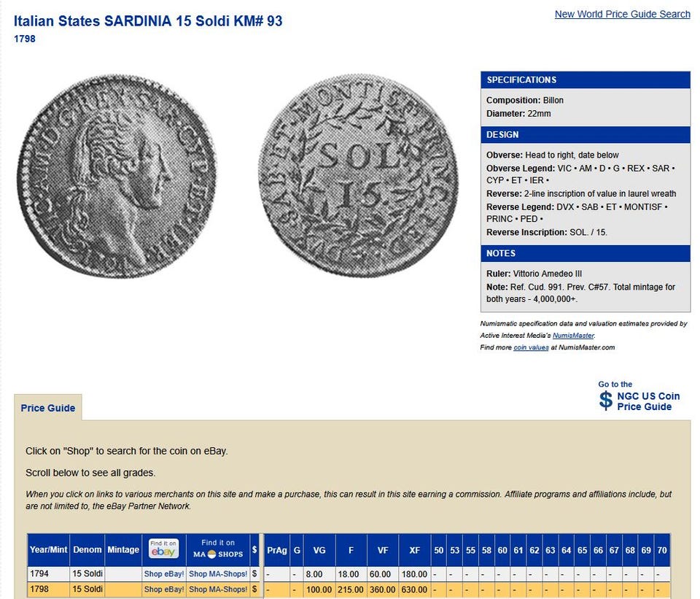Select the 1798 year cell
This screenshot has width=700, height=599.
[x=48, y=590]
